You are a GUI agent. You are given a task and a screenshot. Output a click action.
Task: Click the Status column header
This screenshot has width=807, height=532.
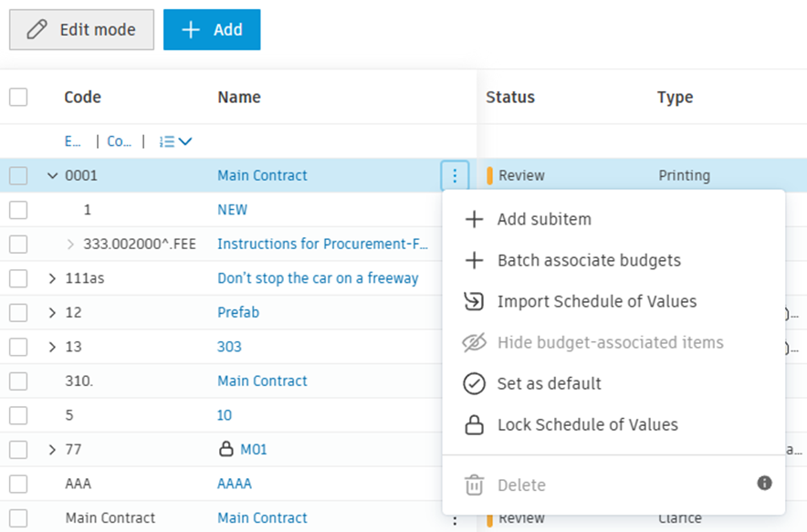point(510,97)
